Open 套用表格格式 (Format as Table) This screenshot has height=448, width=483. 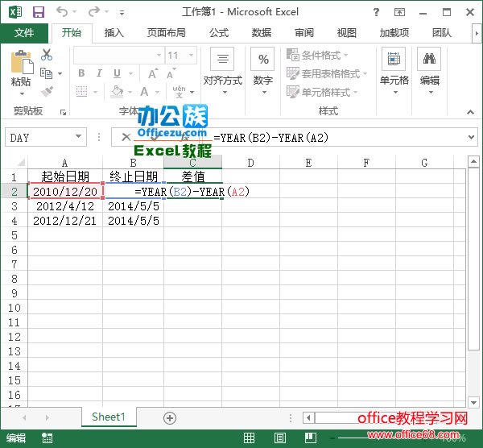pyautogui.click(x=327, y=73)
